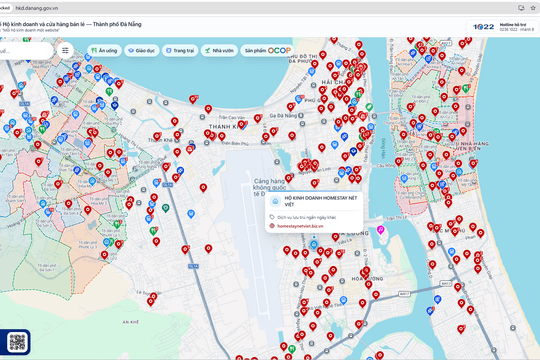Open the map filter settings button
The image size is (540, 360).
(65, 51)
